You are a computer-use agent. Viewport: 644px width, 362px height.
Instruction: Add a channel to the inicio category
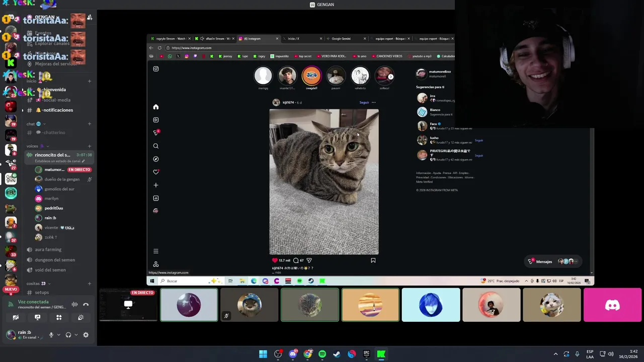pos(90,81)
